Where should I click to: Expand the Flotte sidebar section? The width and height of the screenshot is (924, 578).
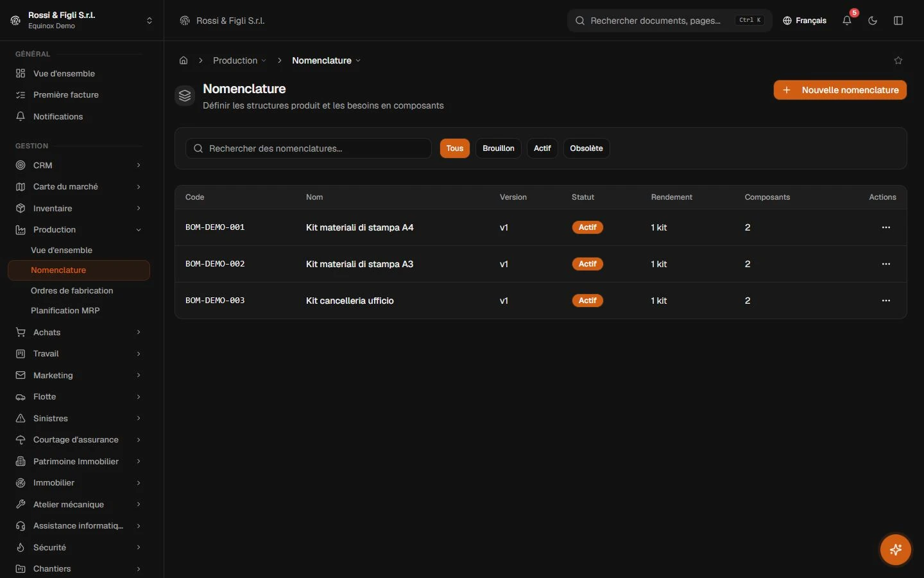pyautogui.click(x=78, y=396)
